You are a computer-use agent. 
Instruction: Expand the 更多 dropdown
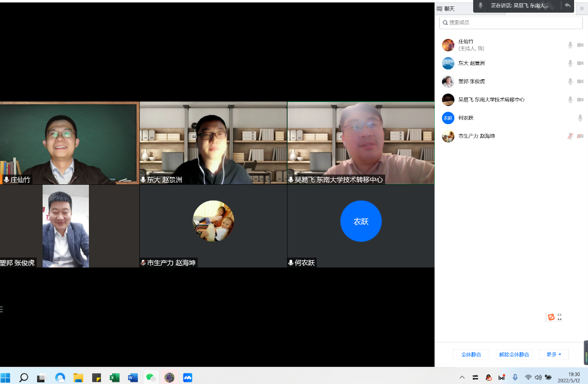pos(554,355)
